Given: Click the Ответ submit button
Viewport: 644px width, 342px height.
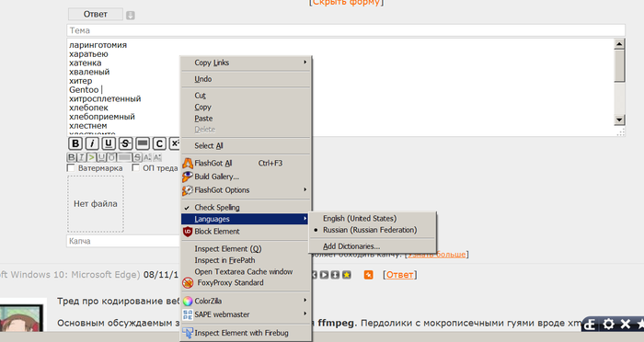Looking at the screenshot, I should [x=96, y=15].
